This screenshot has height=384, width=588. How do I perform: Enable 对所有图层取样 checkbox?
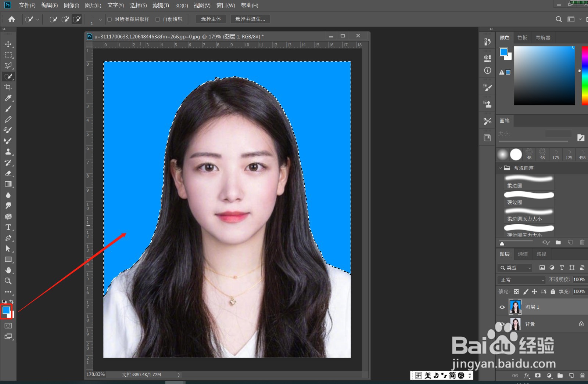coord(110,19)
